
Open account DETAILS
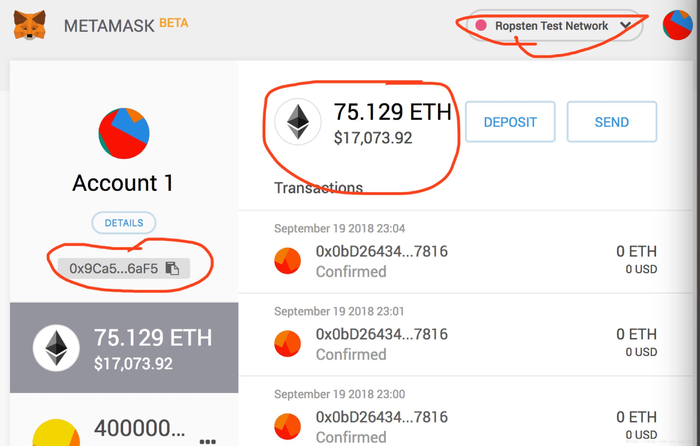[x=124, y=223]
